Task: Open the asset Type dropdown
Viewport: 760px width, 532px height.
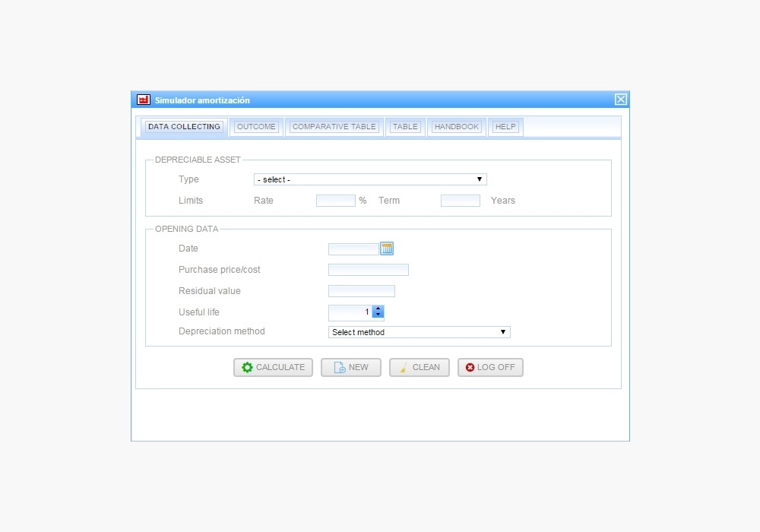Action: click(370, 179)
